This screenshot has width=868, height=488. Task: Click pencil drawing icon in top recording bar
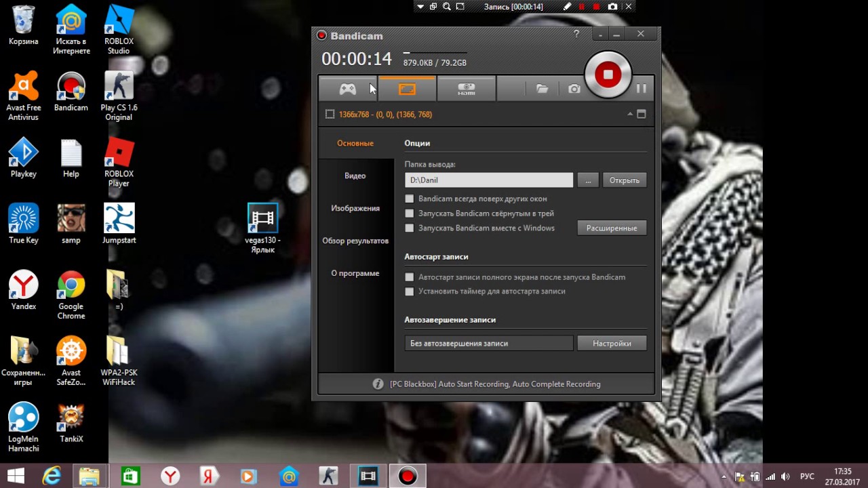click(568, 7)
